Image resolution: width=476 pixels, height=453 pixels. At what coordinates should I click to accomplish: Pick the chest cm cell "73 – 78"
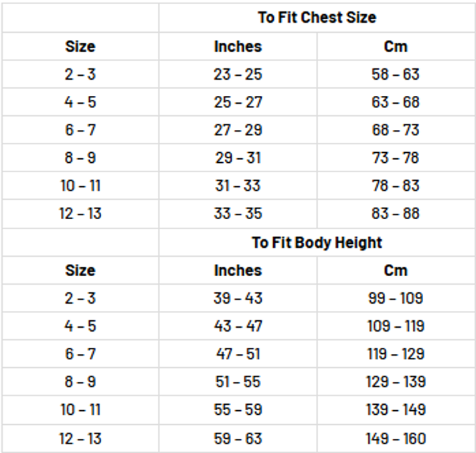pos(396,158)
